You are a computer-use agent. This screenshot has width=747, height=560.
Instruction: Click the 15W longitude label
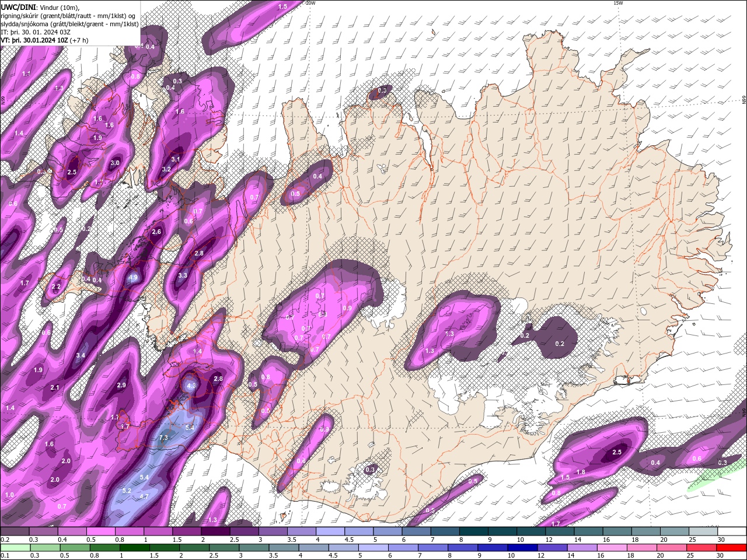click(618, 3)
